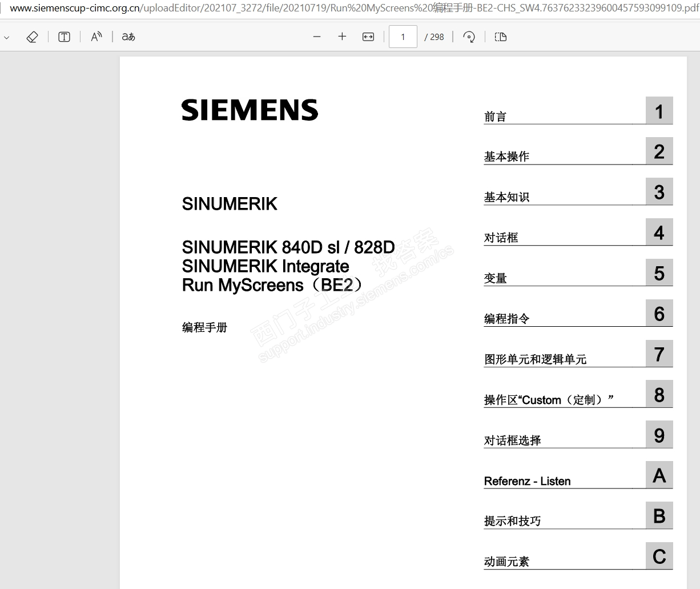700x589 pixels.
Task: Click the grey chapter box numbered 1
Action: click(x=659, y=110)
